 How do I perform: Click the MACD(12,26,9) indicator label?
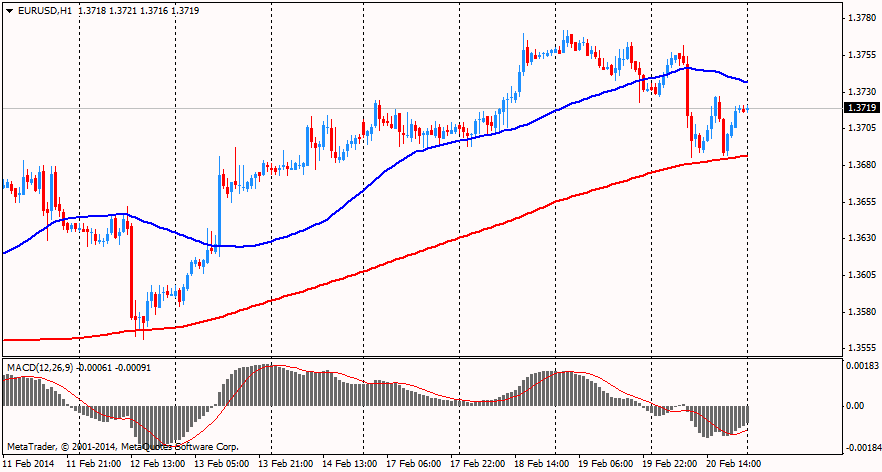(40, 367)
